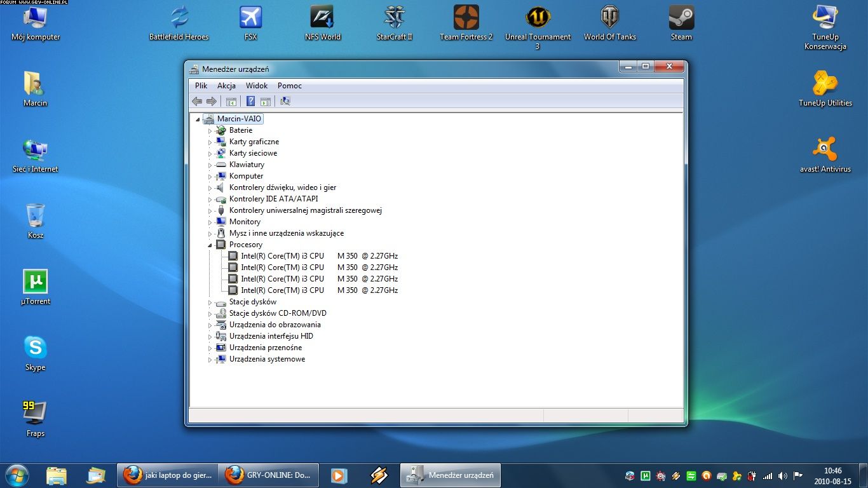Open the TuneUp Konserwacja desktop shortcut

coord(825,27)
